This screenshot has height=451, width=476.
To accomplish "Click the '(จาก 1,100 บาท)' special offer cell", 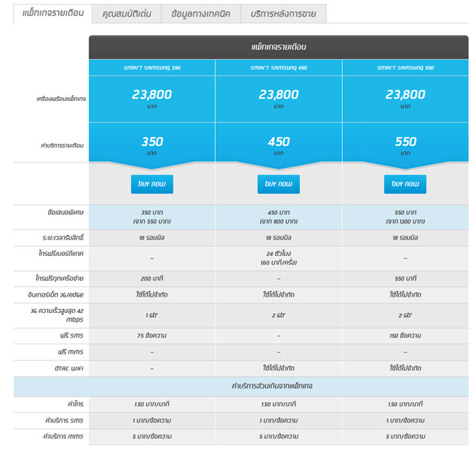I will coord(405,217).
